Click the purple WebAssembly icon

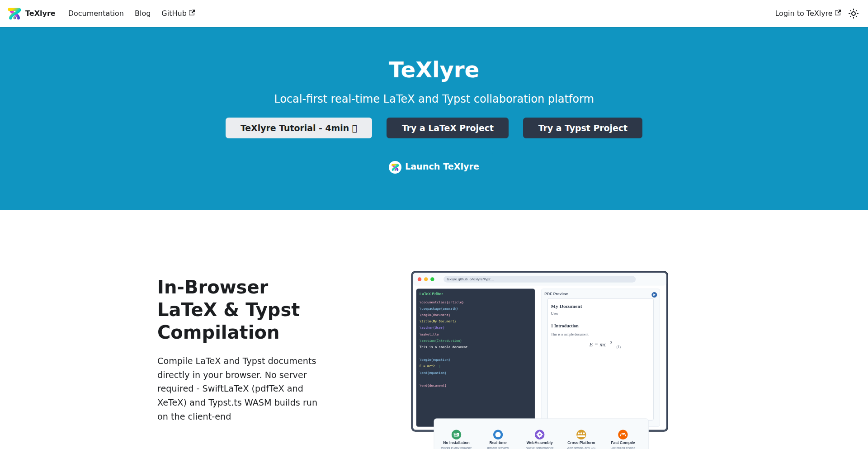point(540,435)
